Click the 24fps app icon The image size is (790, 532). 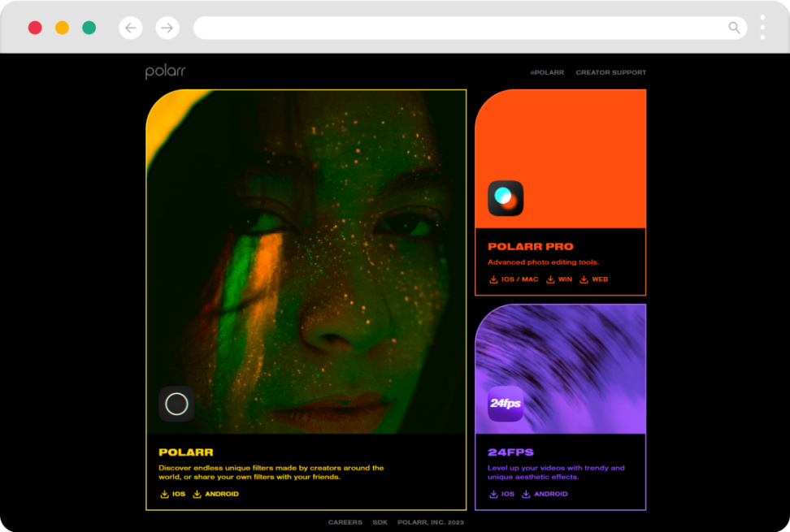[506, 404]
